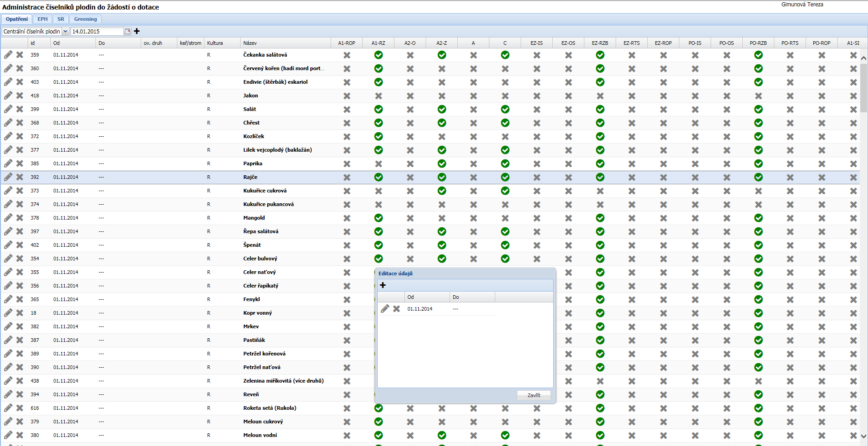Select the Lilek vejcoplodý (baklažán) name
Screen dimensions: 868x446
coord(277,150)
